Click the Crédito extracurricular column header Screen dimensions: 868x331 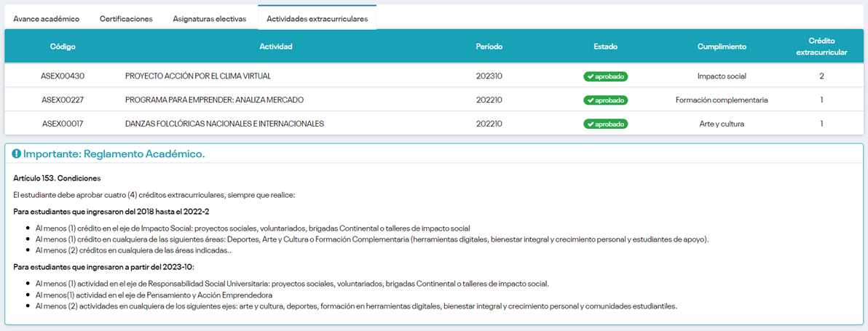pos(821,47)
